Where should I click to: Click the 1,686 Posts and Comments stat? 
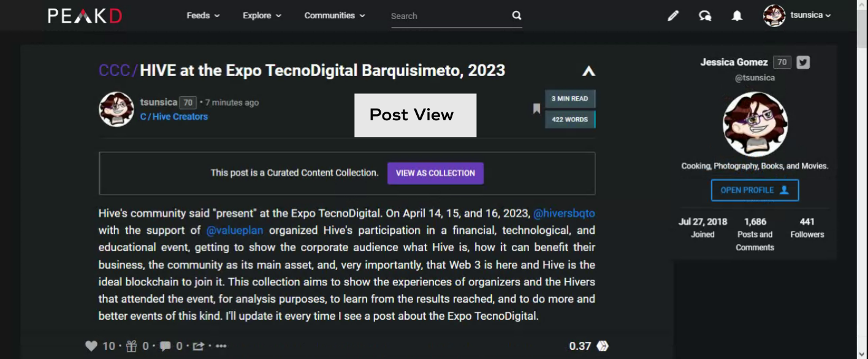tap(755, 234)
